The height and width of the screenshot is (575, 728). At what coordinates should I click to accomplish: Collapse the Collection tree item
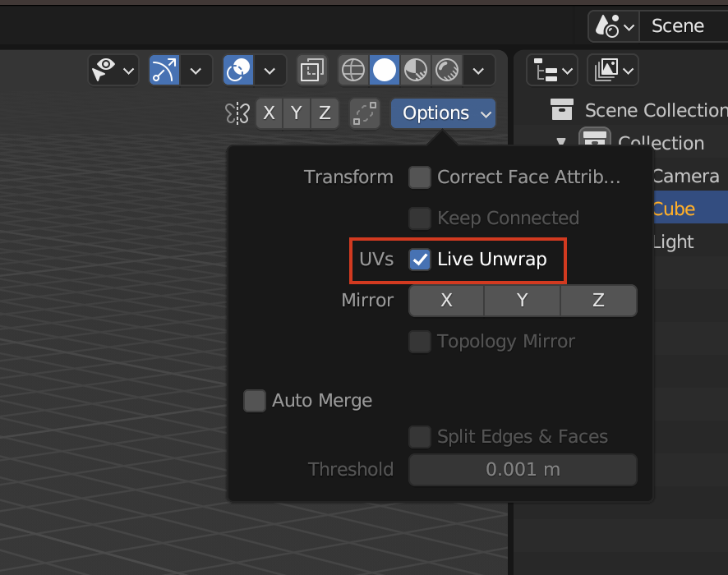[x=560, y=142]
